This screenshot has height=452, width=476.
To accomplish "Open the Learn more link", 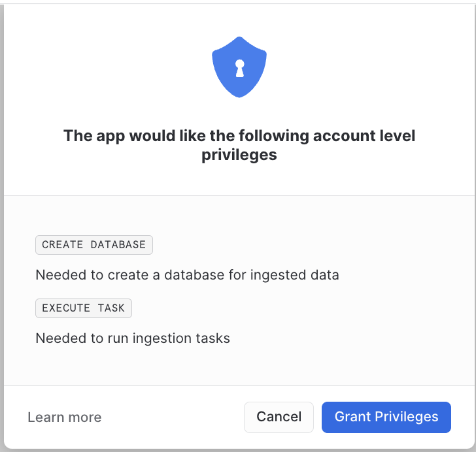I will [64, 417].
